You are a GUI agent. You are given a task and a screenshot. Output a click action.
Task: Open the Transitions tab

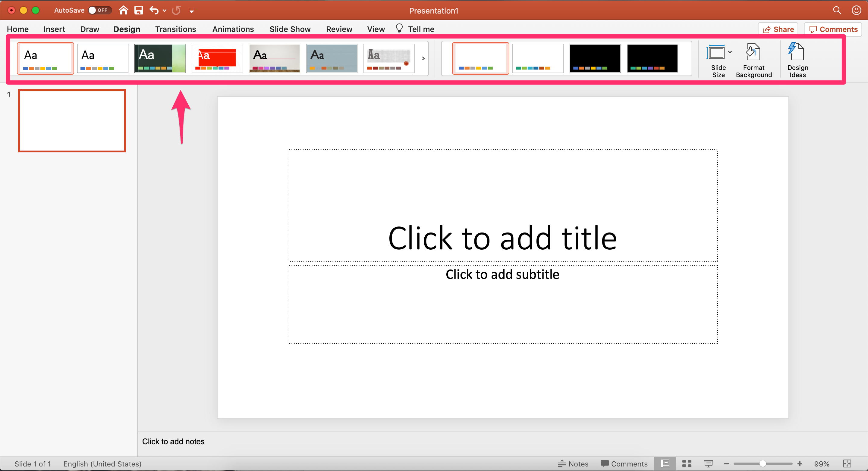click(x=175, y=28)
